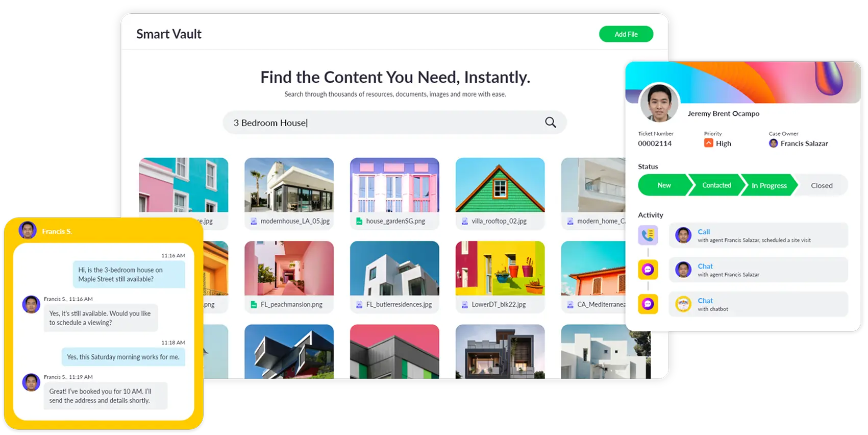Image resolution: width=868 pixels, height=435 pixels.
Task: Click the phone call icon in the Activity timeline
Action: tap(648, 235)
